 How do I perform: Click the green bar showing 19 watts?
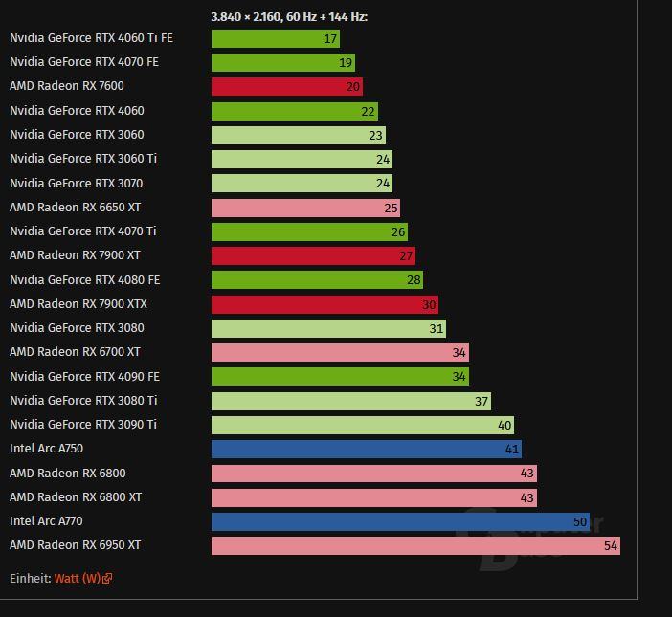pos(283,63)
